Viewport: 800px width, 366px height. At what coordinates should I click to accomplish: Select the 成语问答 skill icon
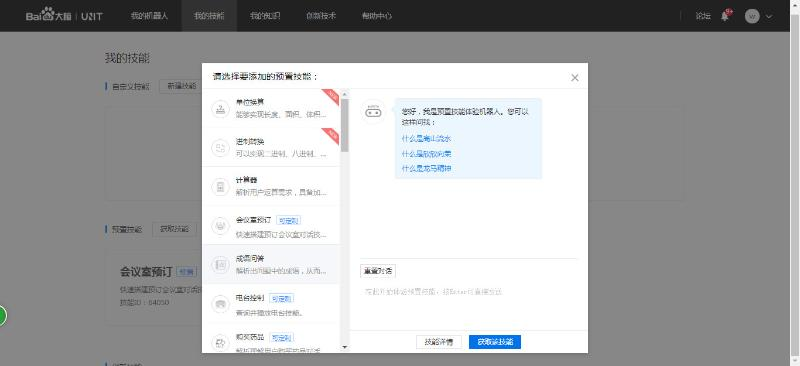(220, 264)
